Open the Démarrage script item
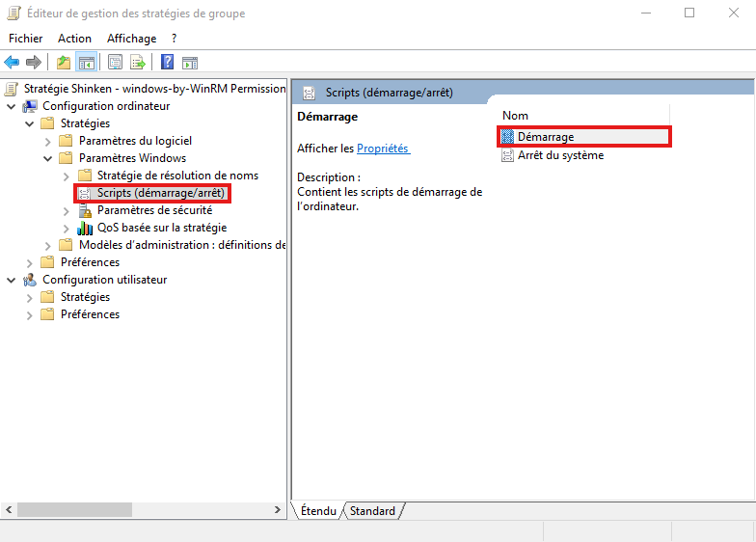 pos(545,137)
